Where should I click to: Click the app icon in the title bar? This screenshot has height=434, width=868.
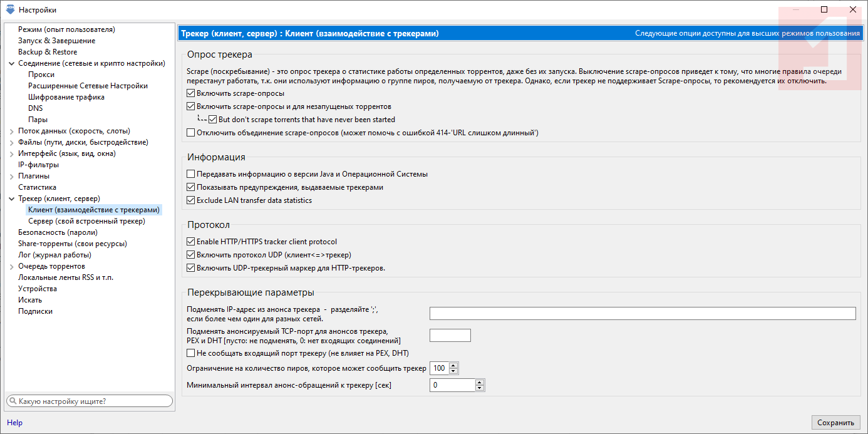tap(10, 9)
